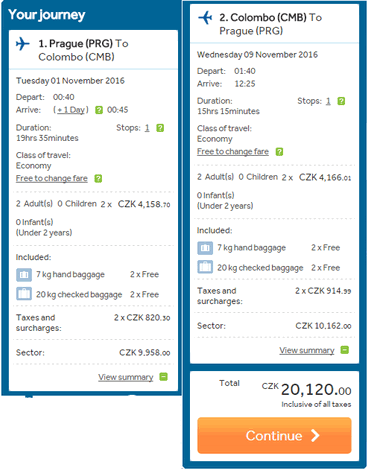Image resolution: width=367 pixels, height=469 pixels.
Task: Click View summary link for Colombo flight
Action: pyautogui.click(x=307, y=350)
